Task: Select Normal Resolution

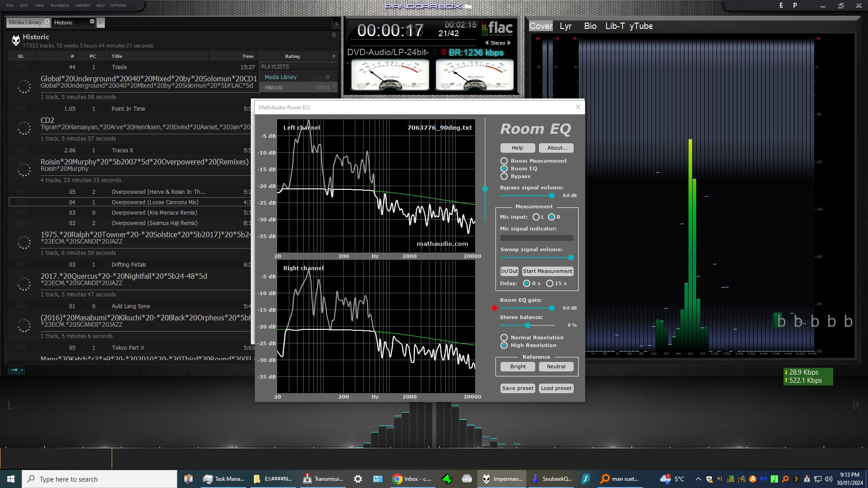Action: click(x=504, y=338)
